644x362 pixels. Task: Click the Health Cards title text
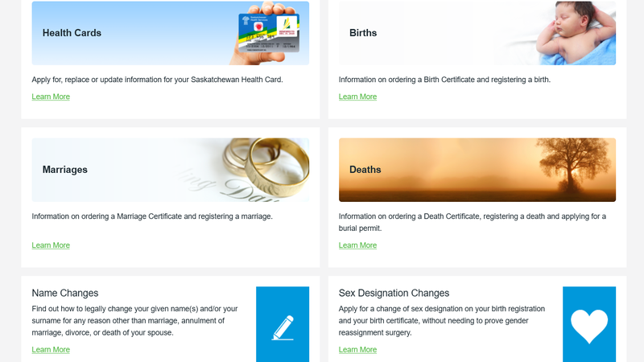(72, 33)
